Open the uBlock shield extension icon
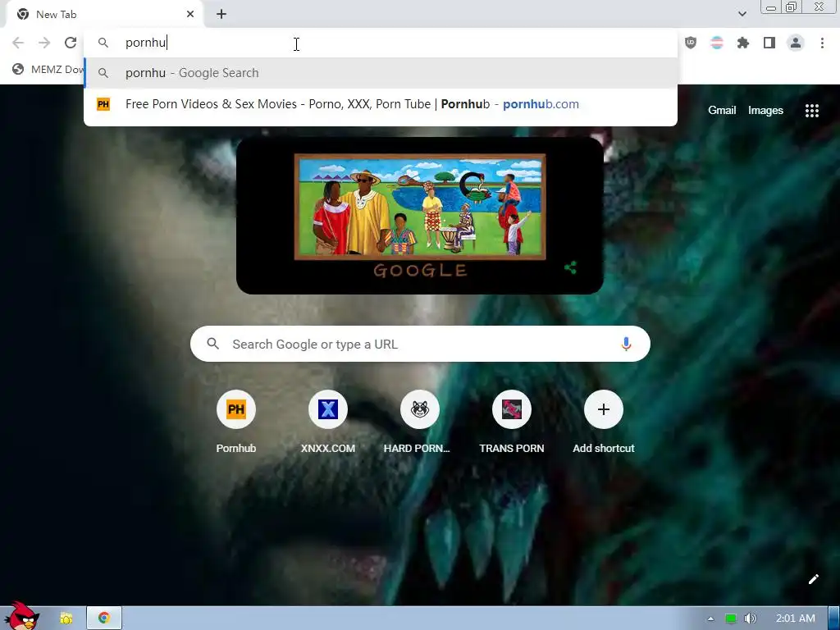Screen dimensions: 840x630 [x=691, y=43]
